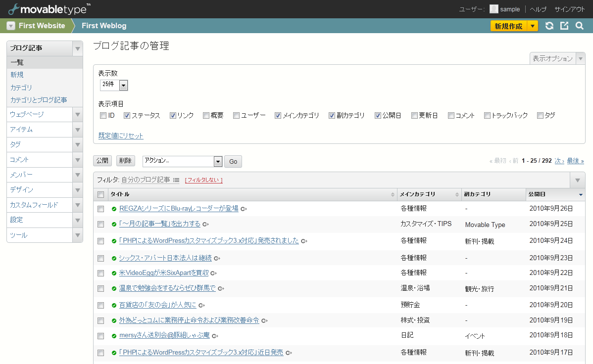Click the 公開 button
Viewport: 593px width, 364px height.
102,161
